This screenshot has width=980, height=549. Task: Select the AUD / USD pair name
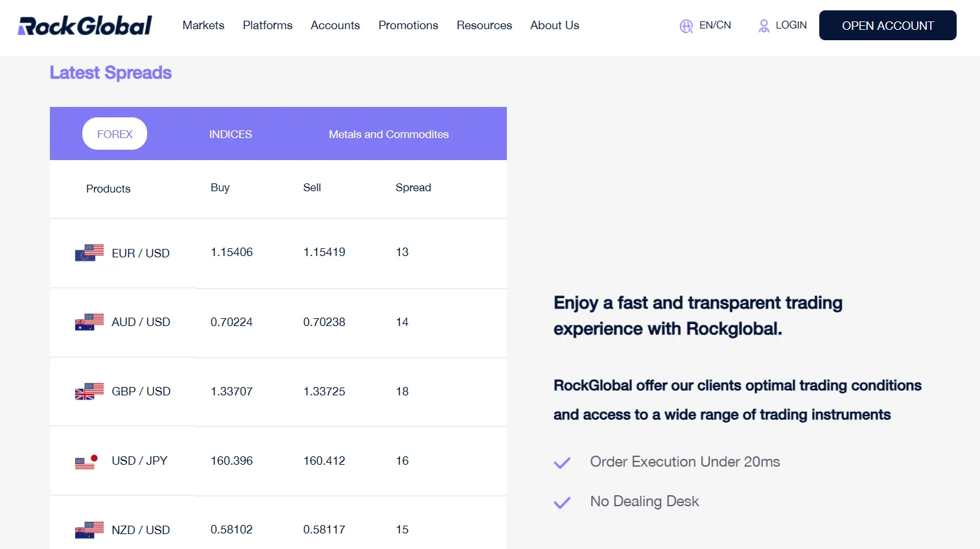(141, 322)
